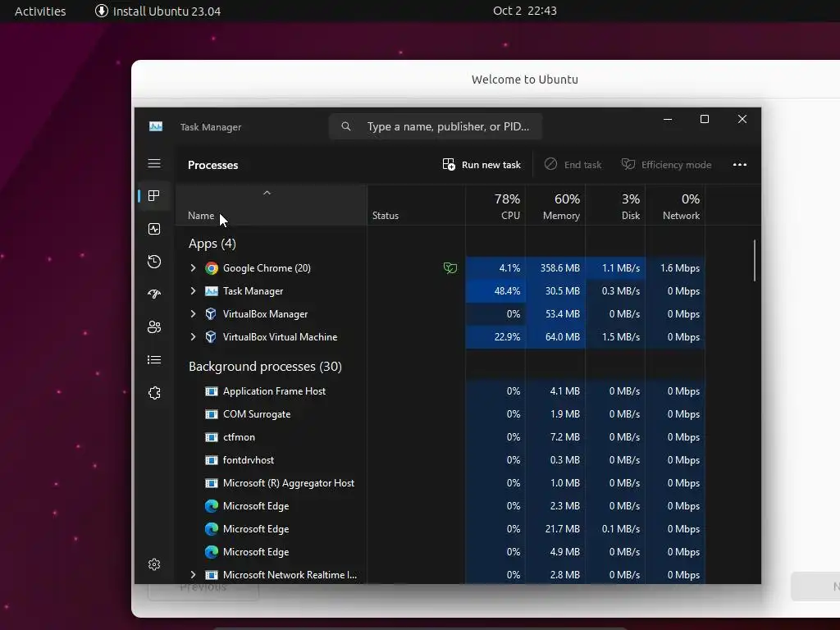Click the fontdrvhost process icon

click(212, 460)
